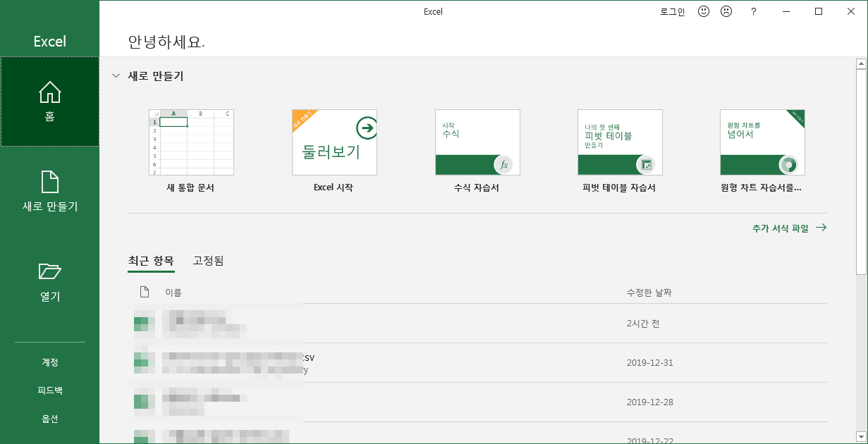This screenshot has width=868, height=444.
Task: Open the 열기 folder icon in sidebar
Action: [x=49, y=271]
